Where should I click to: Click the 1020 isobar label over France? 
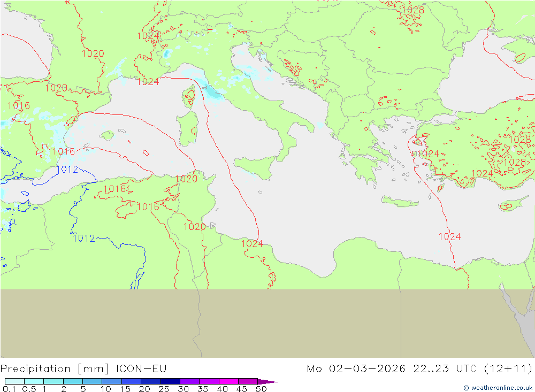click(x=93, y=53)
